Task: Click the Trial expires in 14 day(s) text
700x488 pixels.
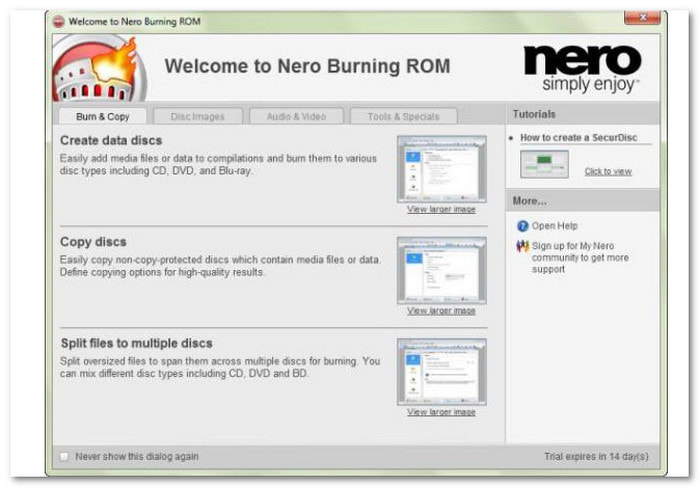Action: pos(596,456)
